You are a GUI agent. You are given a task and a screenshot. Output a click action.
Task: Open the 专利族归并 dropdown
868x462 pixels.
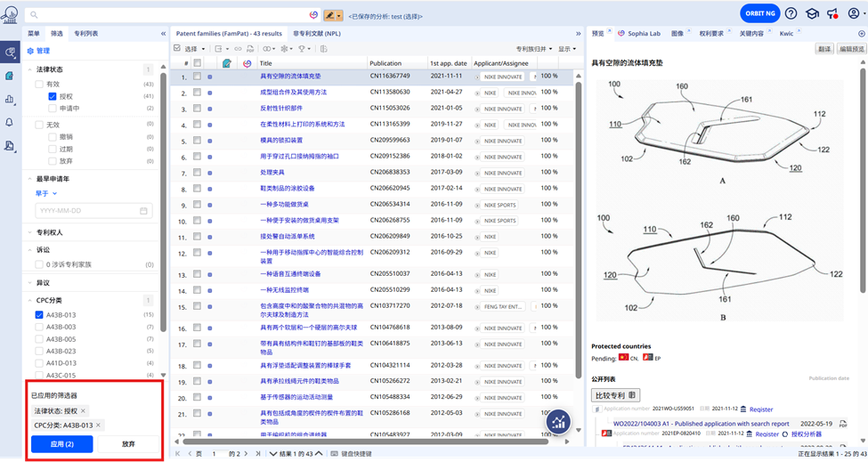[534, 49]
